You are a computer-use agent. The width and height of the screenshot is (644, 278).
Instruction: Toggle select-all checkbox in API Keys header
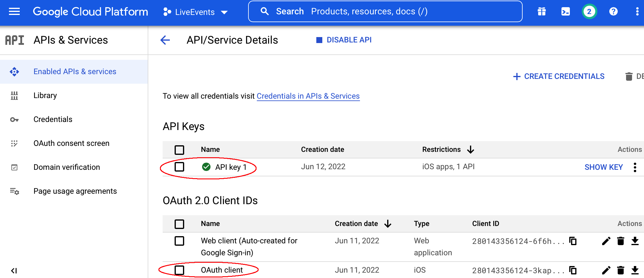[179, 149]
